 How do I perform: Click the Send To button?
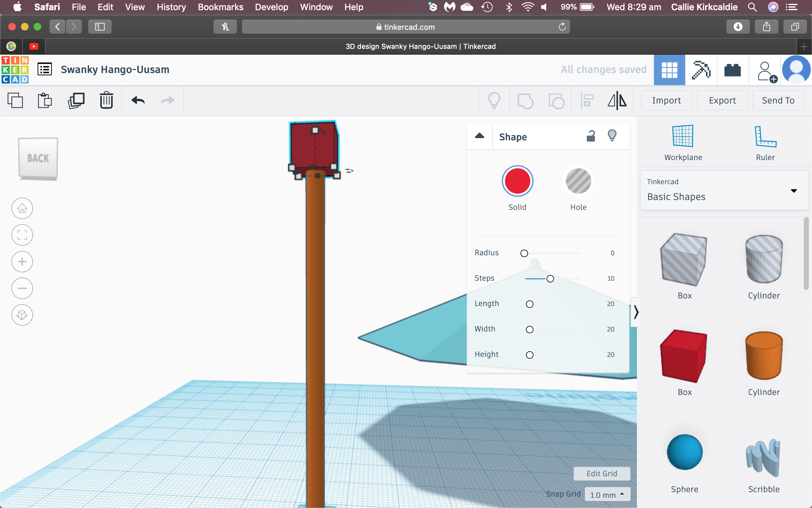tap(778, 100)
